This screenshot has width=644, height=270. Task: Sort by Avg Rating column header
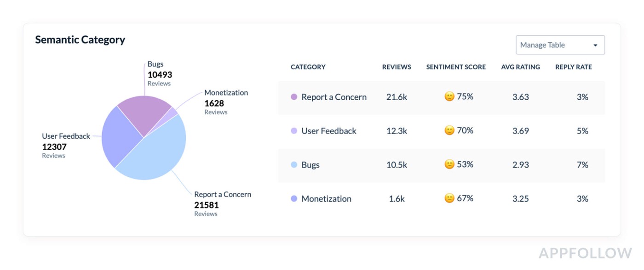[520, 67]
